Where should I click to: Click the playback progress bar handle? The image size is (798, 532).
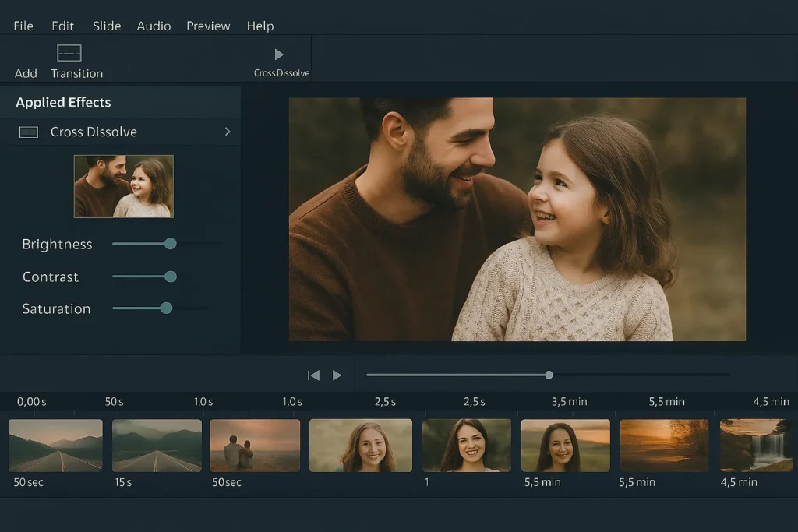pyautogui.click(x=549, y=375)
